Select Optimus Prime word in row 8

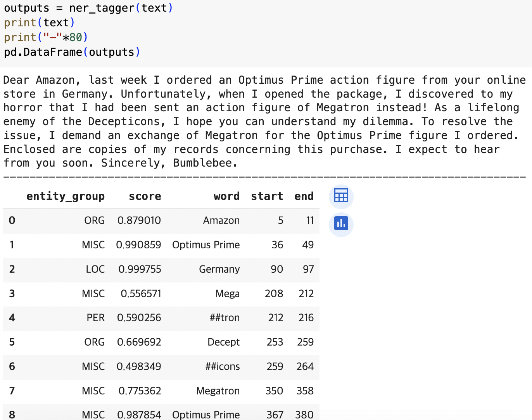[x=206, y=415]
